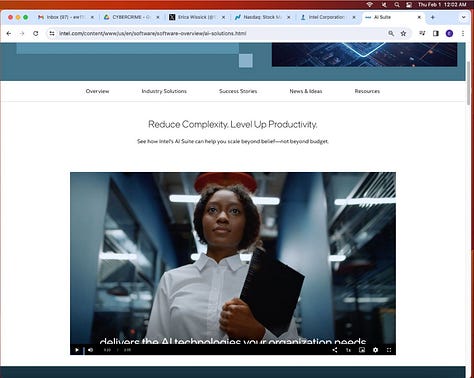Click the zoom magnifier icon in address bar
Screen dimensions: 474x378
pos(391,33)
